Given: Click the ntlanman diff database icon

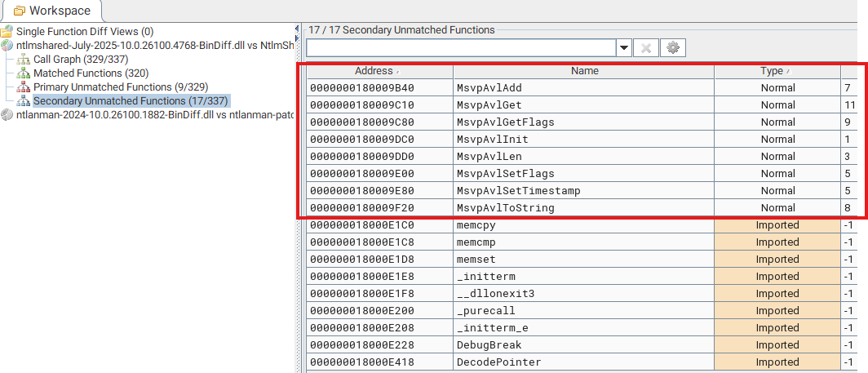Looking at the screenshot, I should pos(7,115).
